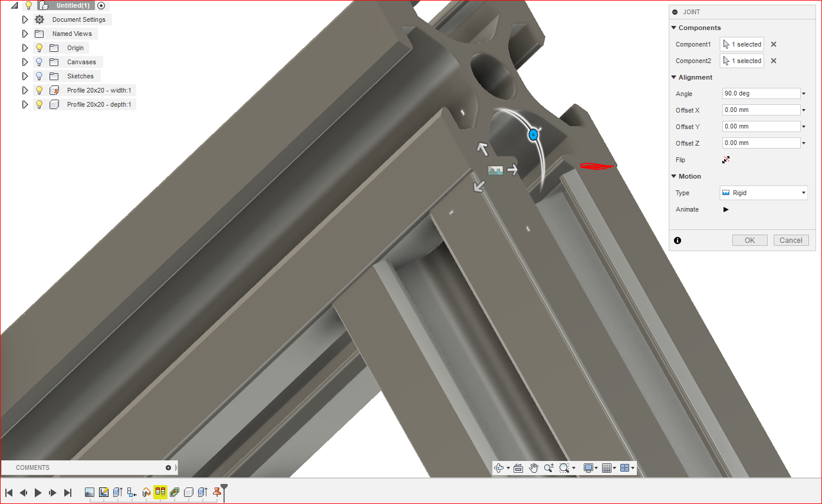
Task: Open the Rigid motion Type dropdown
Action: (x=804, y=192)
